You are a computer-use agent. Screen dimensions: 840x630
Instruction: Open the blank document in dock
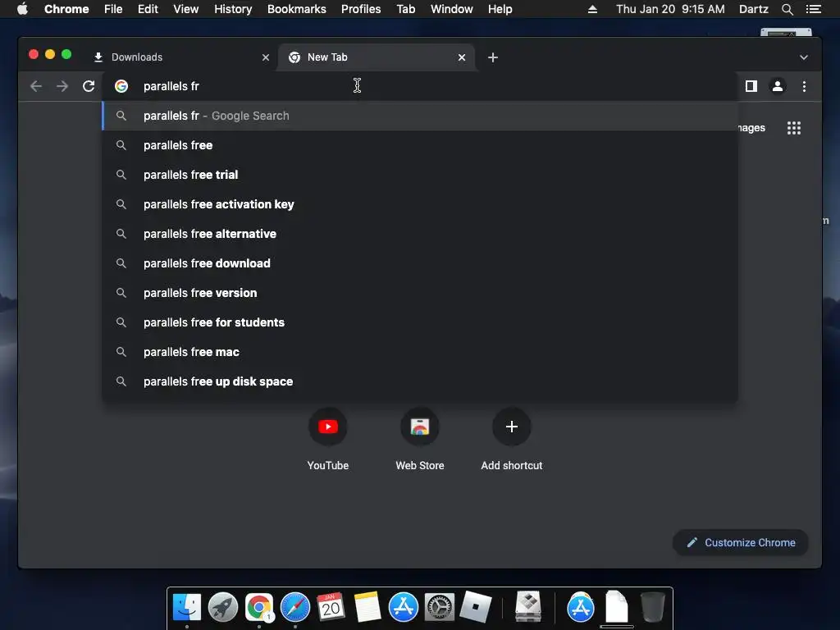click(617, 606)
